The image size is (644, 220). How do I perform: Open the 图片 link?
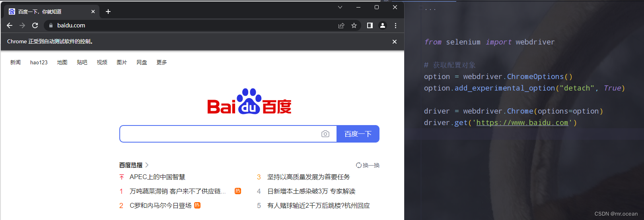(x=122, y=62)
